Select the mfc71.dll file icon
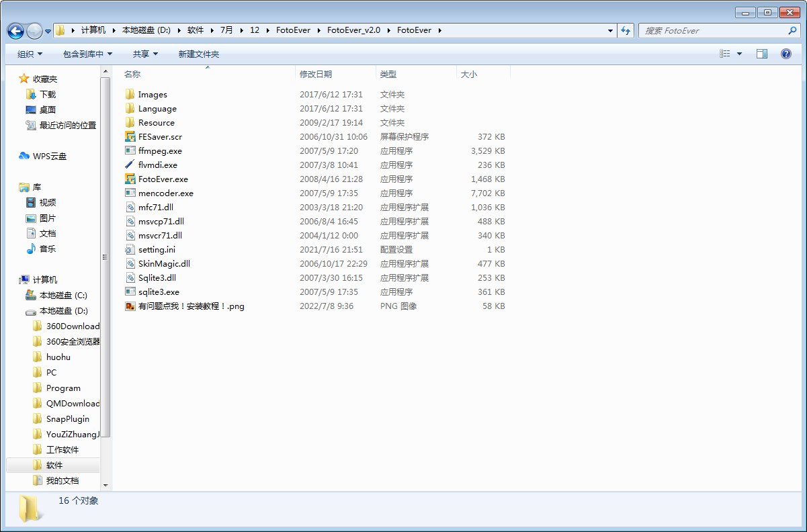807x532 pixels. 130,207
